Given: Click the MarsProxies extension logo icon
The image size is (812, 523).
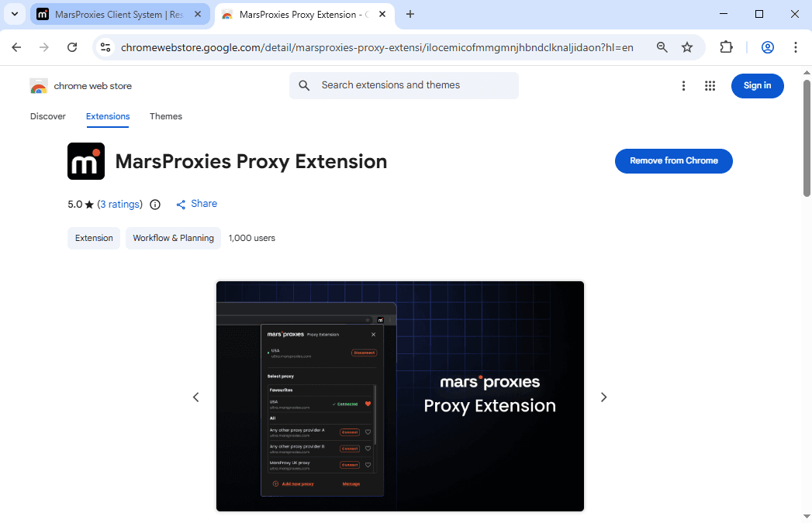Looking at the screenshot, I should point(86,161).
